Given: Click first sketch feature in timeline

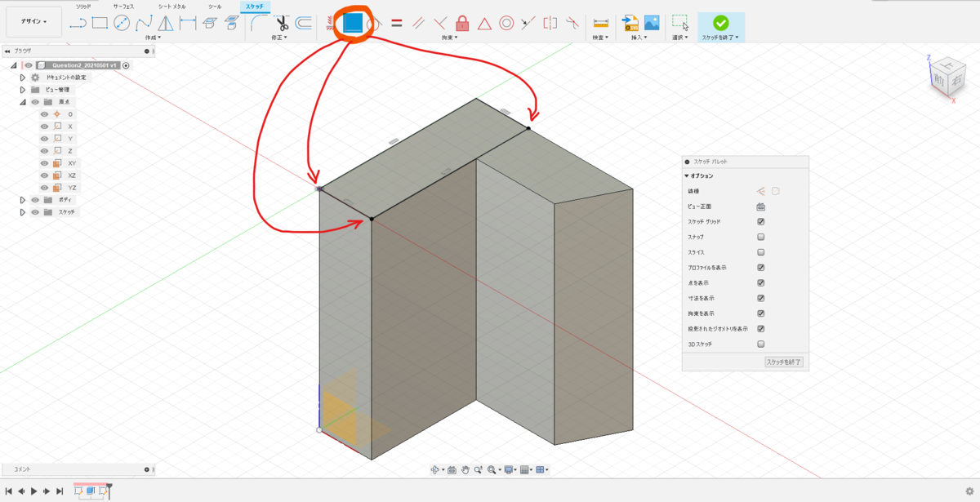Looking at the screenshot, I should point(79,491).
